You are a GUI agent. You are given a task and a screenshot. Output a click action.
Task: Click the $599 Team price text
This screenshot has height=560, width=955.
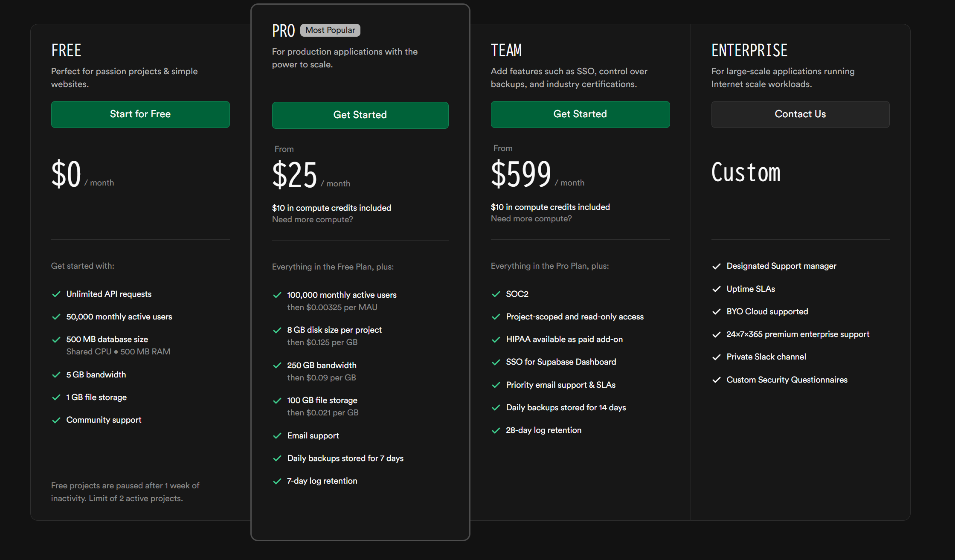[x=521, y=174]
